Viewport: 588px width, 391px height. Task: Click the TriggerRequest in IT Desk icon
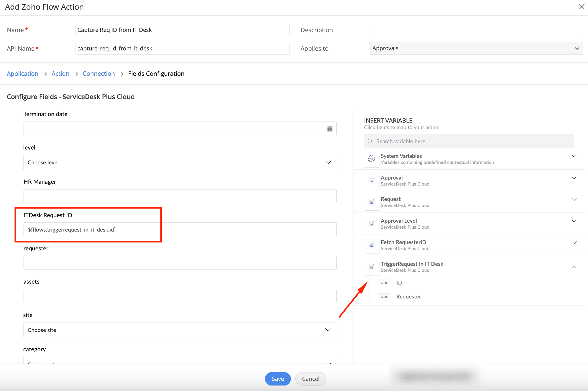point(371,267)
